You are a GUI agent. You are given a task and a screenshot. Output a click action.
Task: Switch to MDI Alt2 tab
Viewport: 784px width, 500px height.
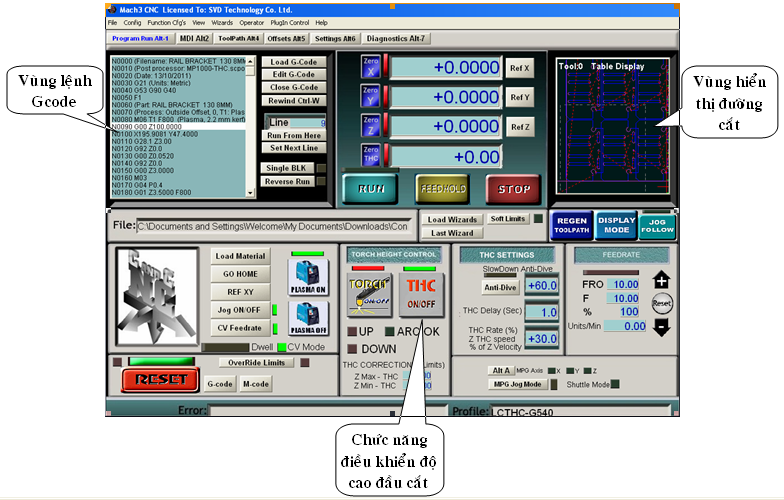[x=194, y=38]
